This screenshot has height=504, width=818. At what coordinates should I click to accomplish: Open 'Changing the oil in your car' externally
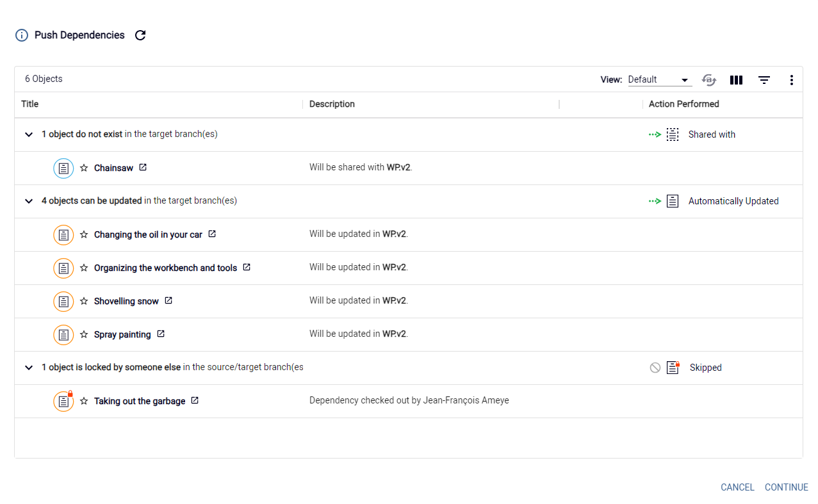pyautogui.click(x=212, y=234)
